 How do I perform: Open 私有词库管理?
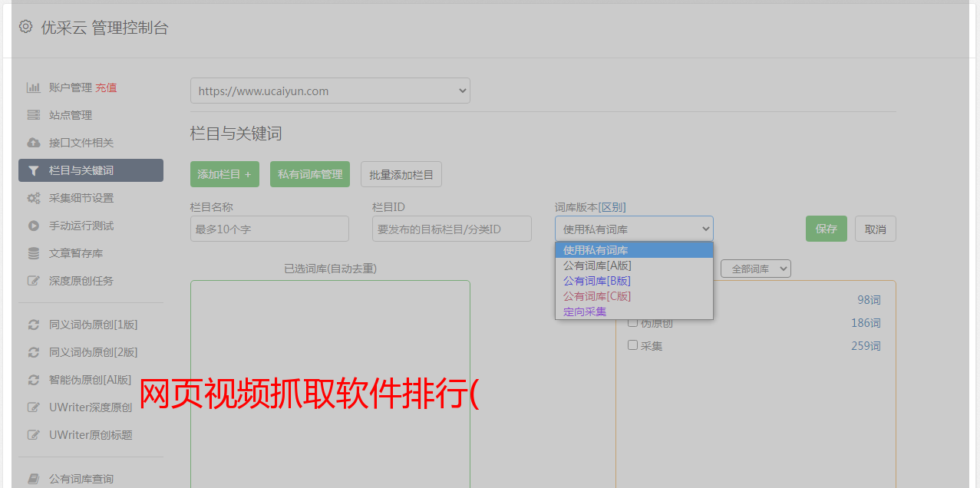click(310, 174)
